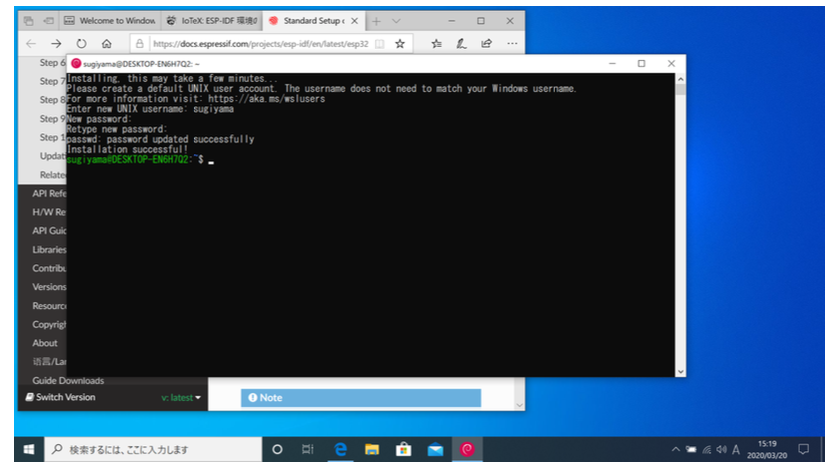
Task: Expand the 'v: latest' version dropdown
Action: tap(181, 397)
